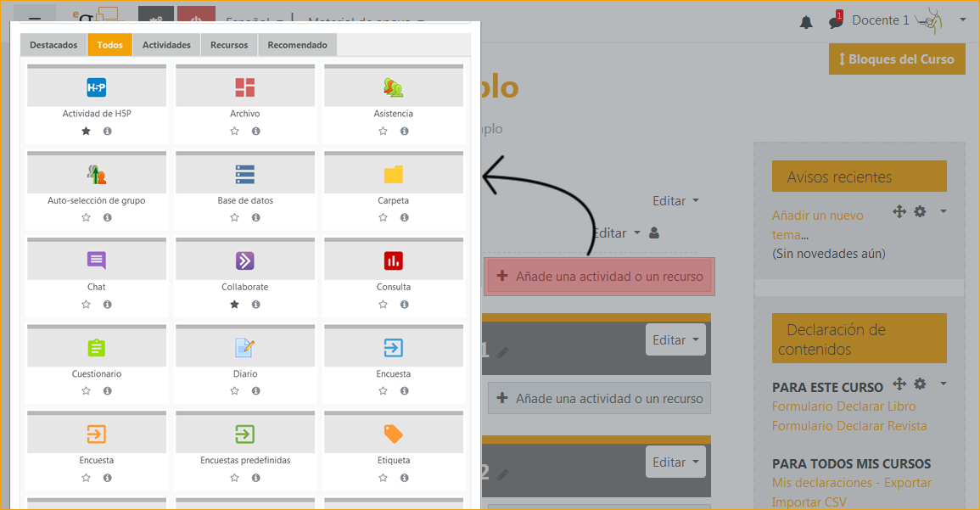Open the notifications bell

(x=806, y=22)
